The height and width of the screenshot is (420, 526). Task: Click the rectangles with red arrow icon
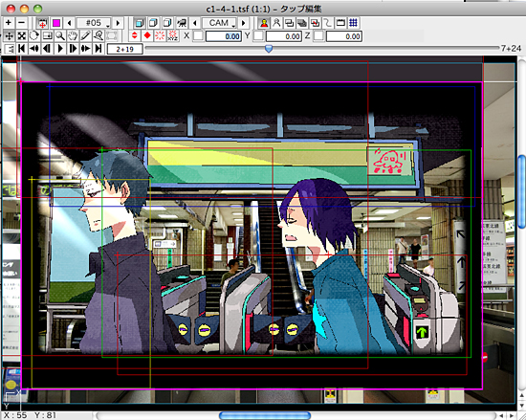pyautogui.click(x=315, y=23)
